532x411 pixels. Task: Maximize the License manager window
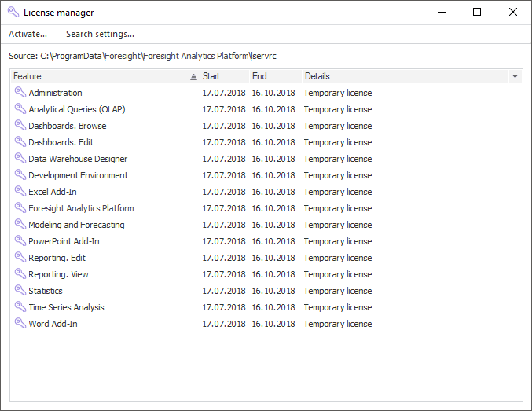[477, 12]
